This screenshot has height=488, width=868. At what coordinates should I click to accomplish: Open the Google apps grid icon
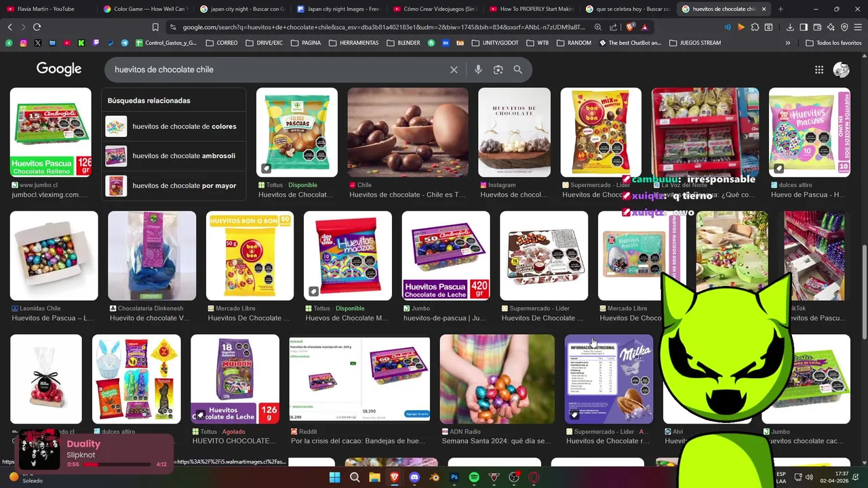click(x=819, y=70)
